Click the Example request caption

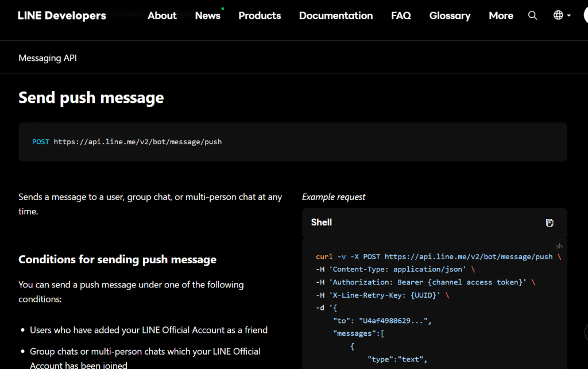point(334,197)
